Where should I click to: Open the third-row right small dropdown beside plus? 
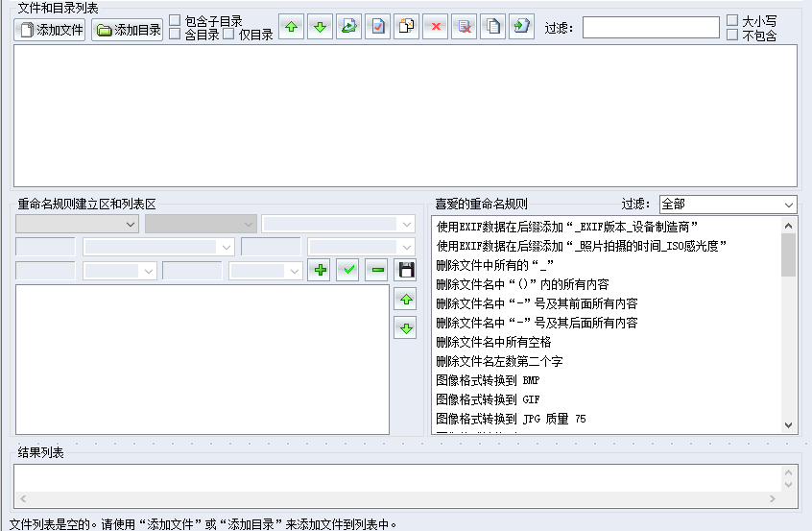(x=266, y=271)
